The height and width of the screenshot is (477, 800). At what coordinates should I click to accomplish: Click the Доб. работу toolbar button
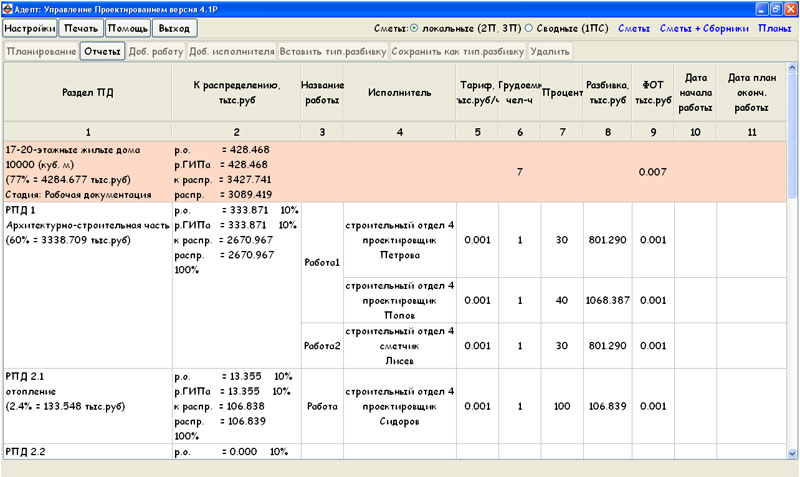tap(155, 50)
